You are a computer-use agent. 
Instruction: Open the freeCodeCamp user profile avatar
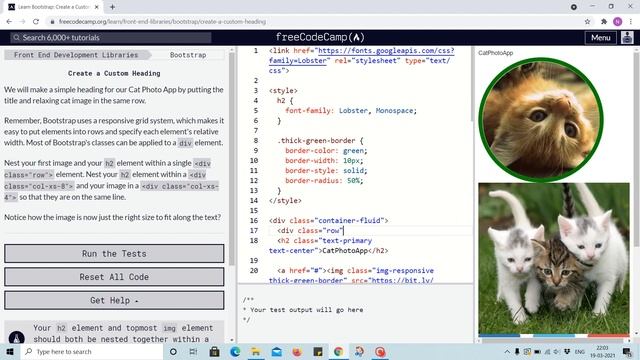pos(627,38)
